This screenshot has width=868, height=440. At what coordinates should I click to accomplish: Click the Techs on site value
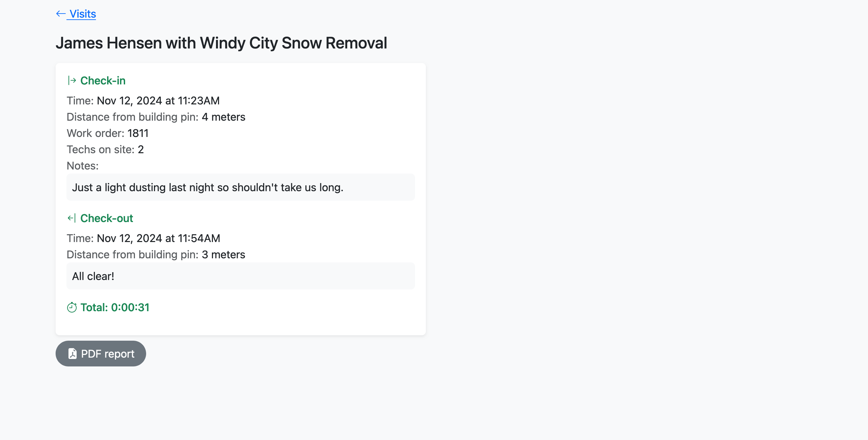point(141,149)
